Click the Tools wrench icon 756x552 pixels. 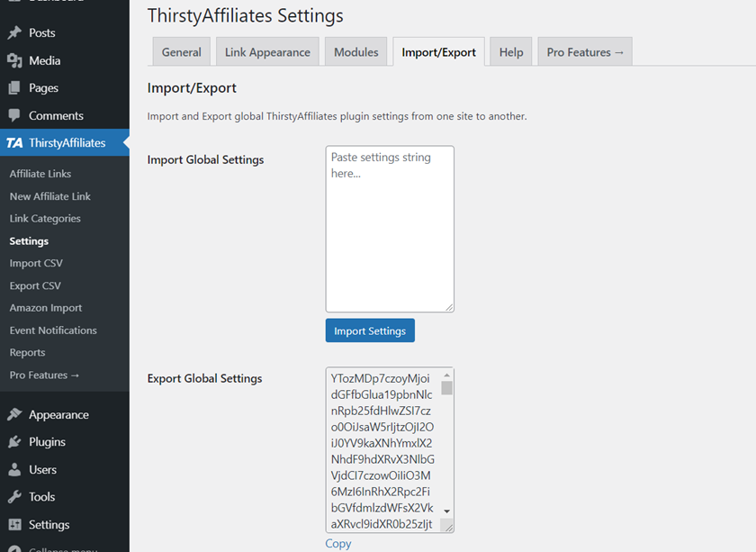(x=14, y=496)
